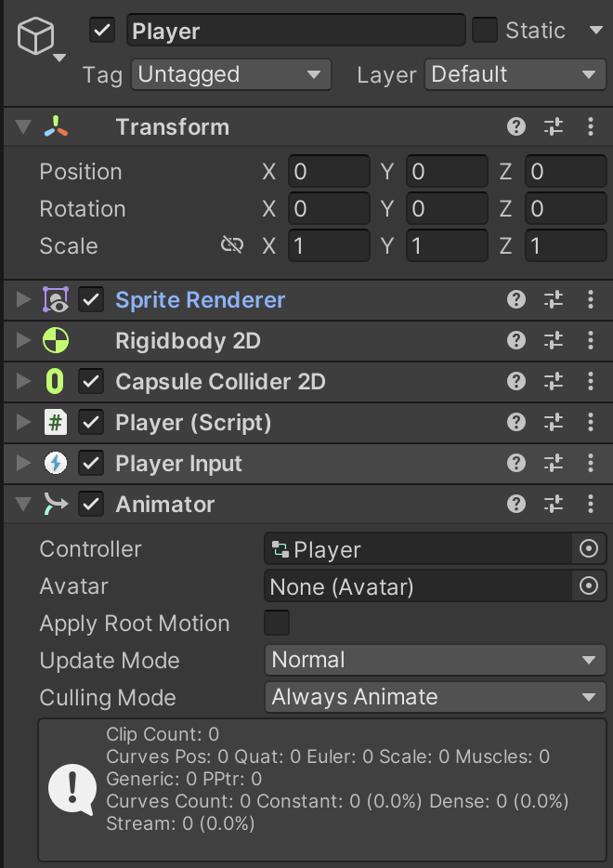Open the Culling Mode dropdown

[436, 697]
